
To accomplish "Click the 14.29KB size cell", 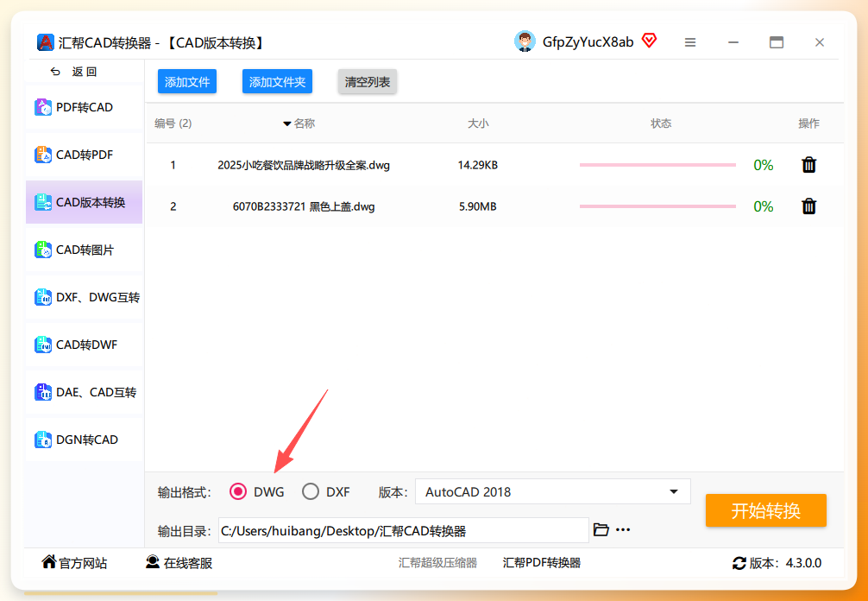I will tap(478, 165).
